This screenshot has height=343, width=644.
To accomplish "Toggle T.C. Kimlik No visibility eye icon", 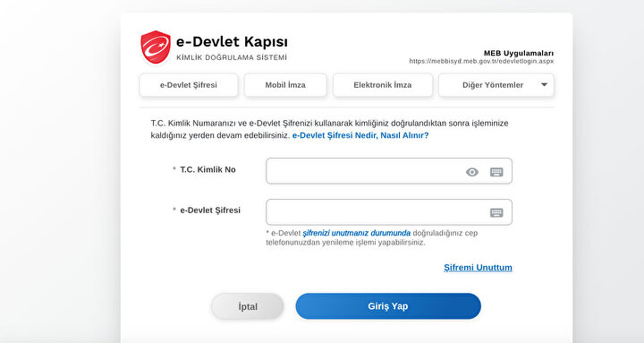I will point(472,172).
